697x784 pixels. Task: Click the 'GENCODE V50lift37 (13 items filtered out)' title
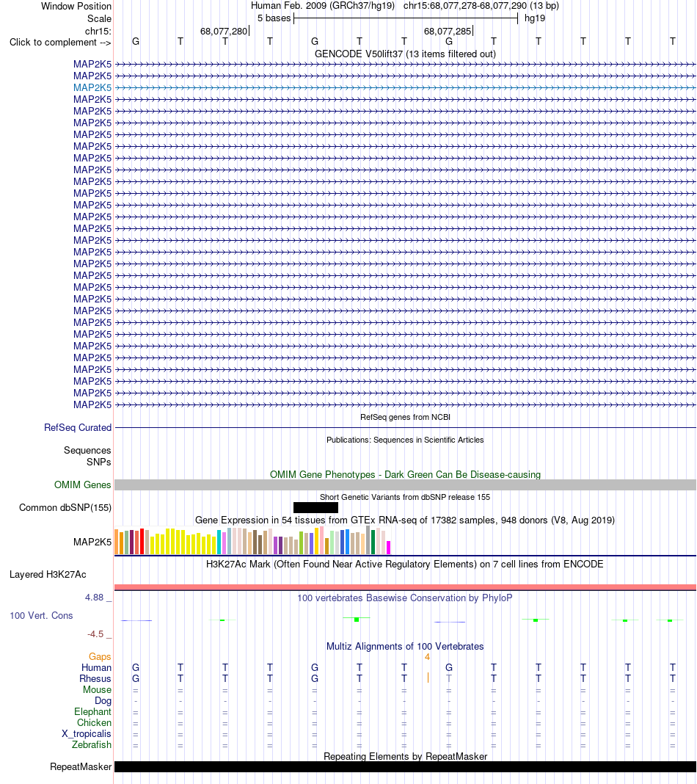tap(405, 54)
